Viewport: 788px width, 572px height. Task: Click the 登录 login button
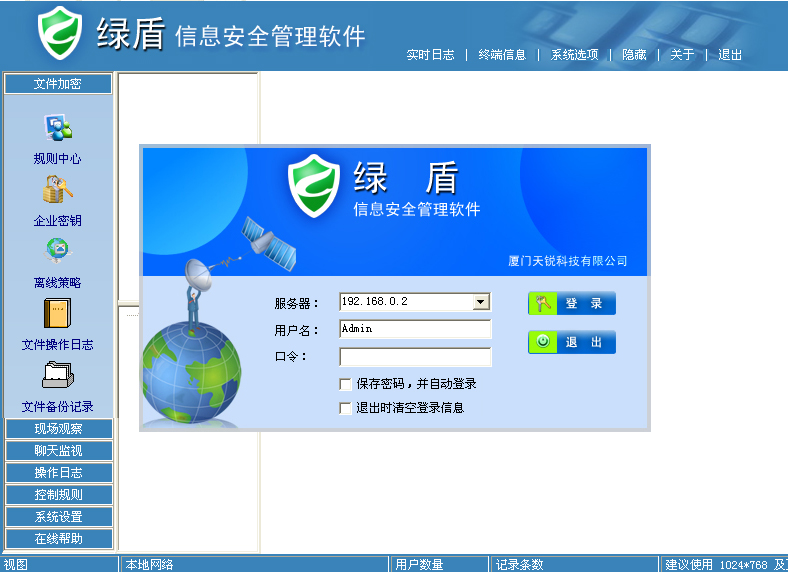click(572, 304)
